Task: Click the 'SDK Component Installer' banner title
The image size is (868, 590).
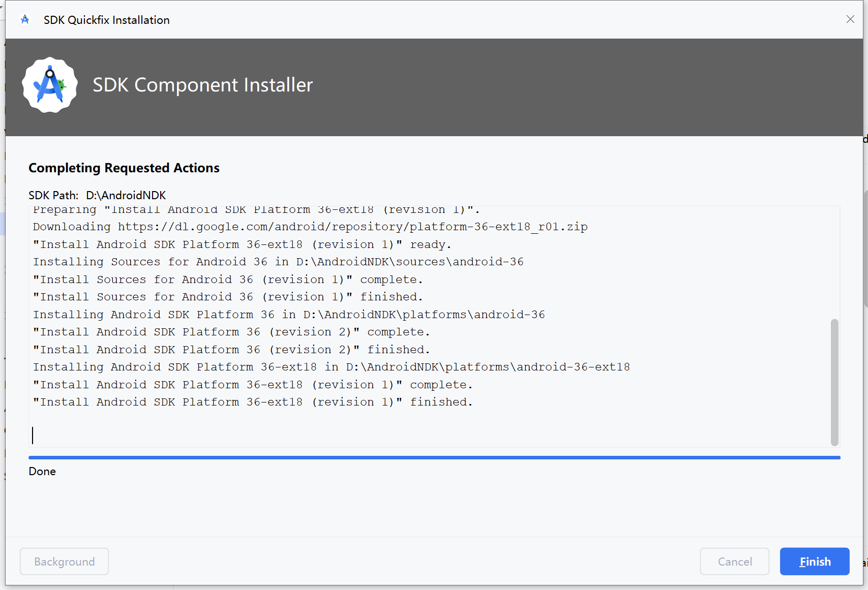Action: pyautogui.click(x=203, y=85)
